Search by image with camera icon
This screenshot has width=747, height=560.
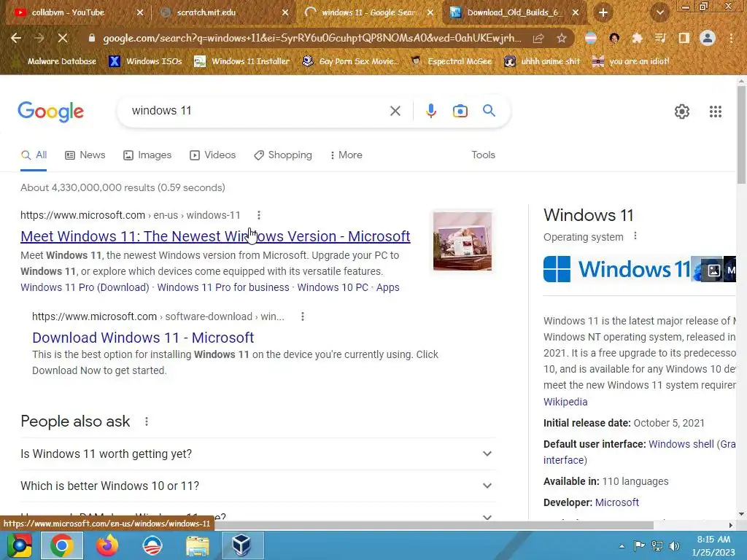(460, 111)
